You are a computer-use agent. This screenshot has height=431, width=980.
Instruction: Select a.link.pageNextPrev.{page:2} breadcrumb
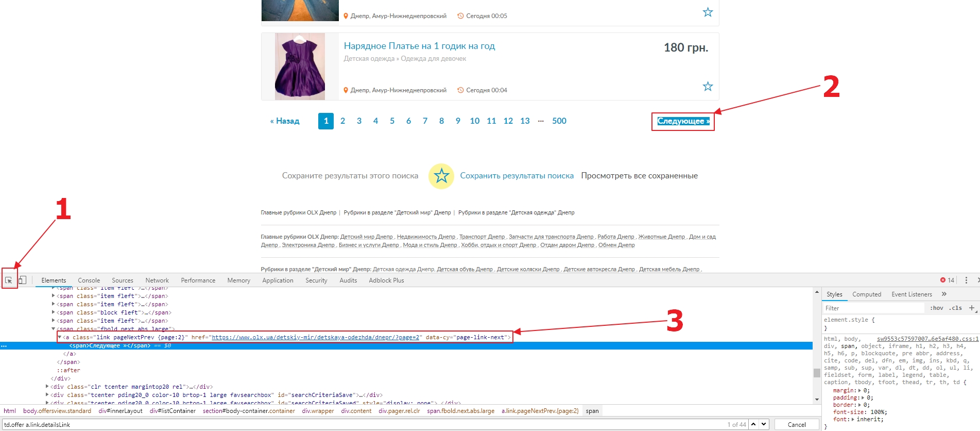click(540, 411)
